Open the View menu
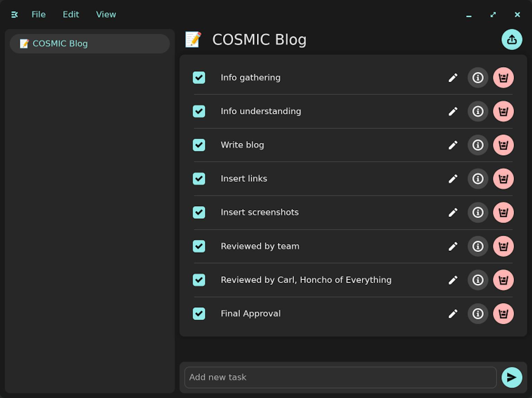The height and width of the screenshot is (398, 532). 106,15
